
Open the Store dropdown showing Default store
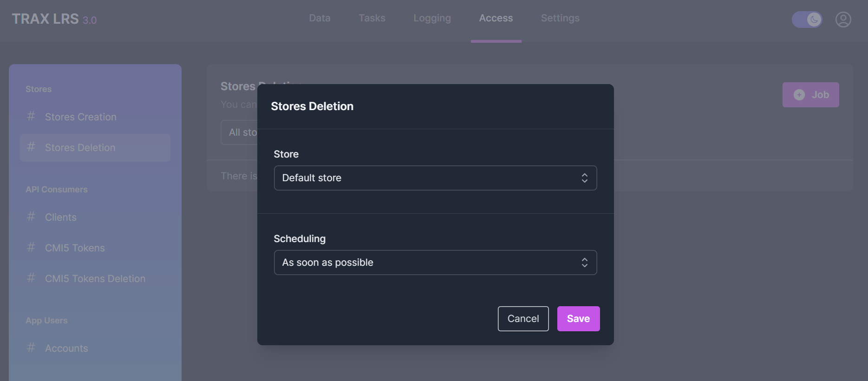click(435, 178)
